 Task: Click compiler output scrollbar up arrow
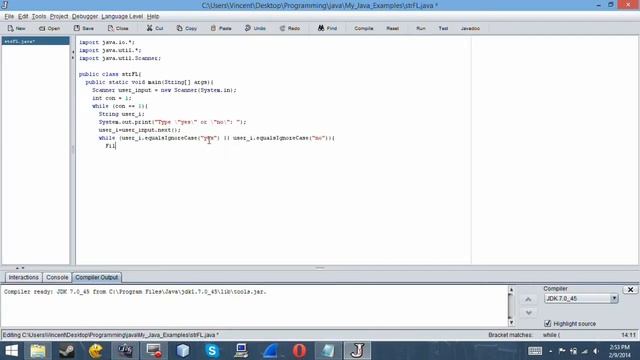click(x=511, y=290)
